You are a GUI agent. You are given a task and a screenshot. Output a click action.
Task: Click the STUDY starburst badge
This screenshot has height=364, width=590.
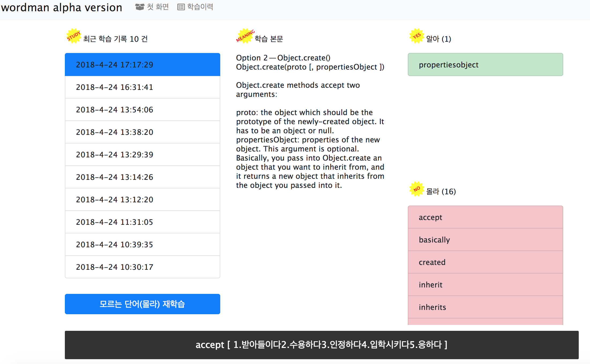(x=74, y=36)
